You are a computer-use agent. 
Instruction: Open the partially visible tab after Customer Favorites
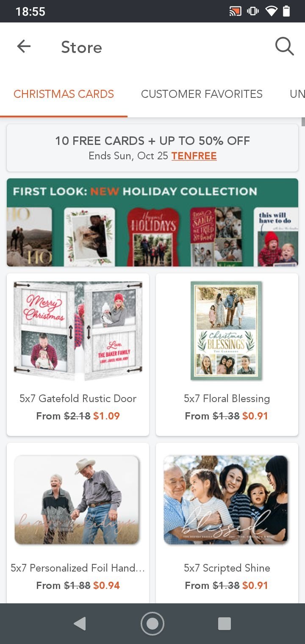click(297, 94)
